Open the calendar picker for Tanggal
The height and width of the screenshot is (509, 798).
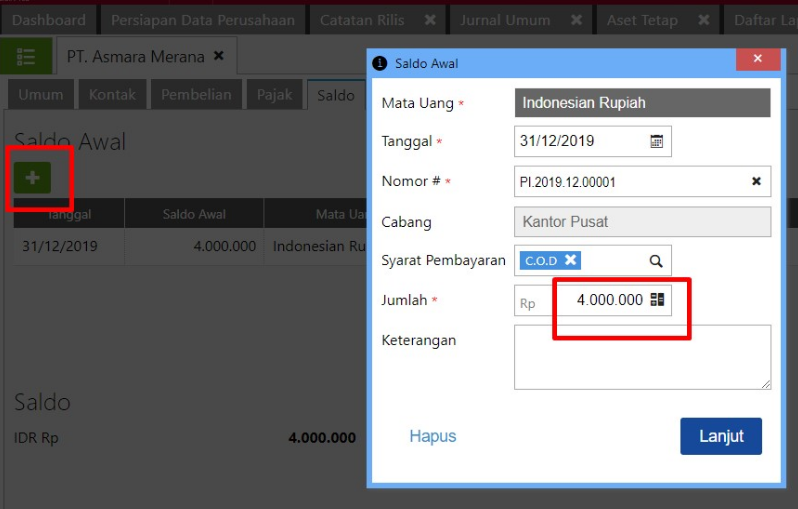[x=657, y=142]
